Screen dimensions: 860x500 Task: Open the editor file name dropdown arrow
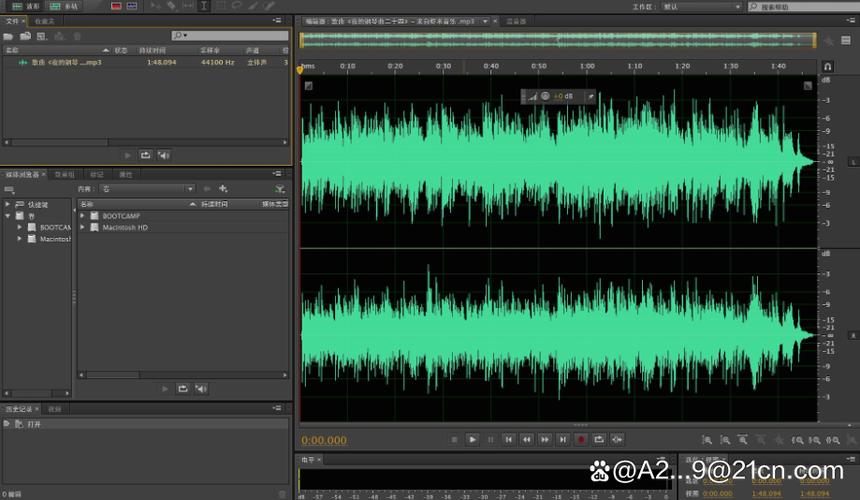click(x=485, y=21)
